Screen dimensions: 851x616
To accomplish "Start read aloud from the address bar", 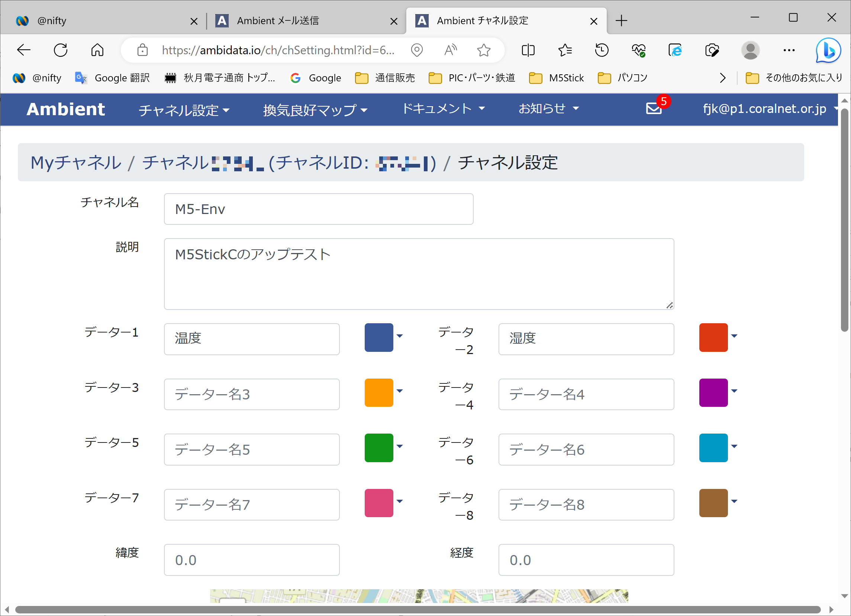I will click(451, 50).
